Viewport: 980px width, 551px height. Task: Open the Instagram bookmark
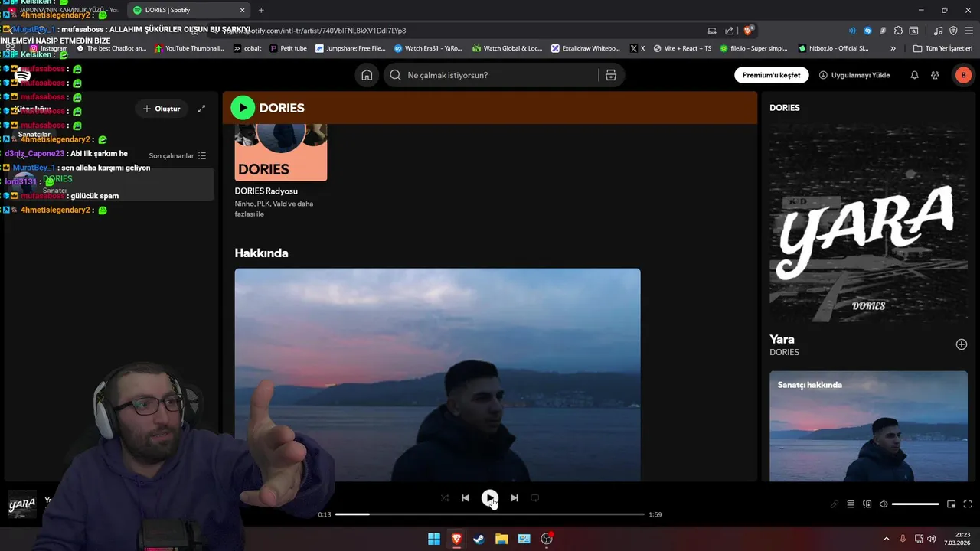pyautogui.click(x=48, y=48)
